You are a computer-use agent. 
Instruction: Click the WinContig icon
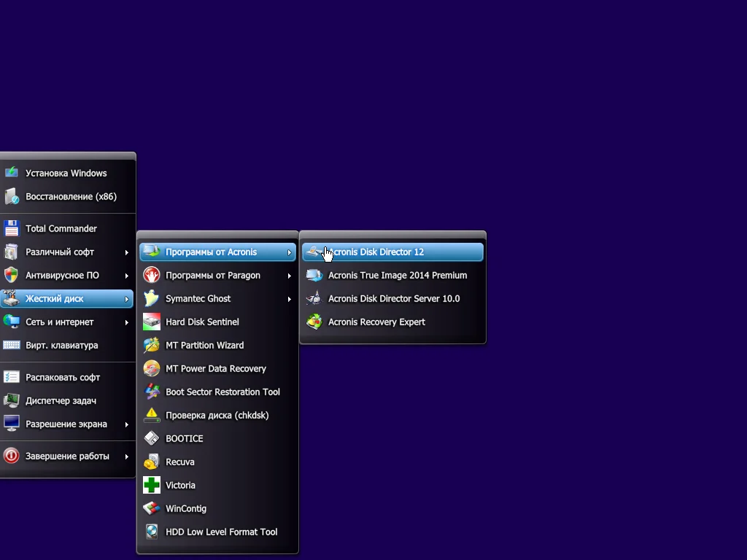pyautogui.click(x=152, y=508)
